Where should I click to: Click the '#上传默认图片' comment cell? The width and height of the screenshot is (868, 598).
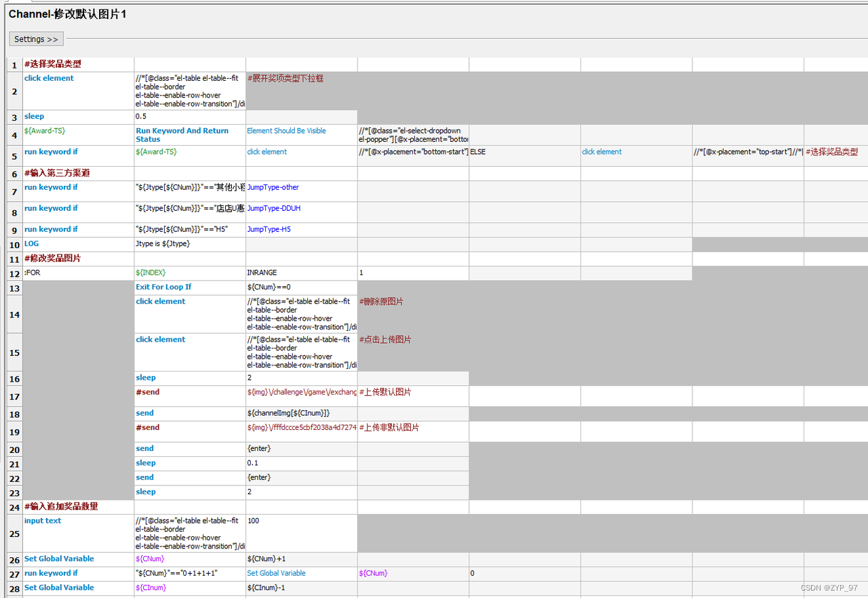tap(413, 396)
